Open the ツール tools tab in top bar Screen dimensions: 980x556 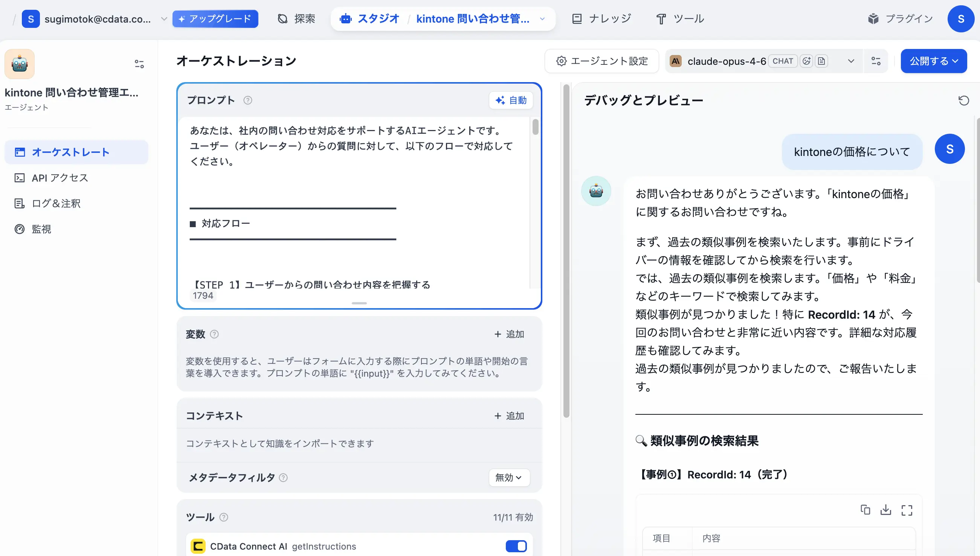tap(680, 19)
